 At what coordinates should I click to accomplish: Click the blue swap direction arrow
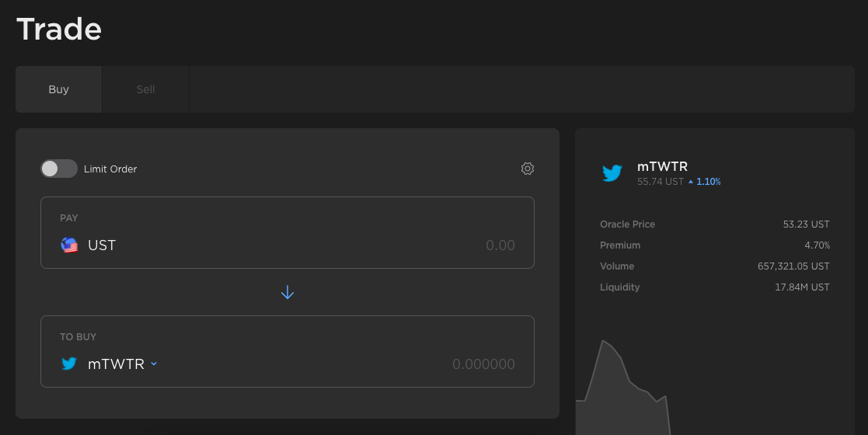click(x=288, y=292)
